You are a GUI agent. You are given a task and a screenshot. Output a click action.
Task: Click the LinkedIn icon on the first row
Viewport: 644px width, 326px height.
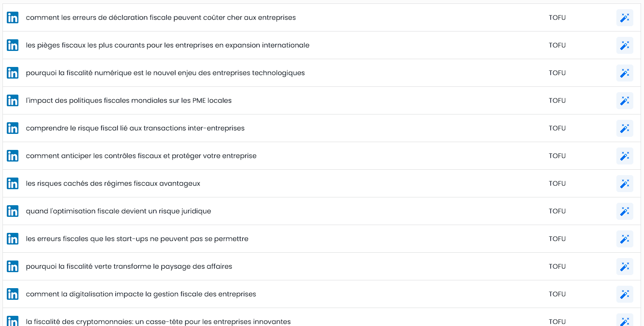coord(12,17)
